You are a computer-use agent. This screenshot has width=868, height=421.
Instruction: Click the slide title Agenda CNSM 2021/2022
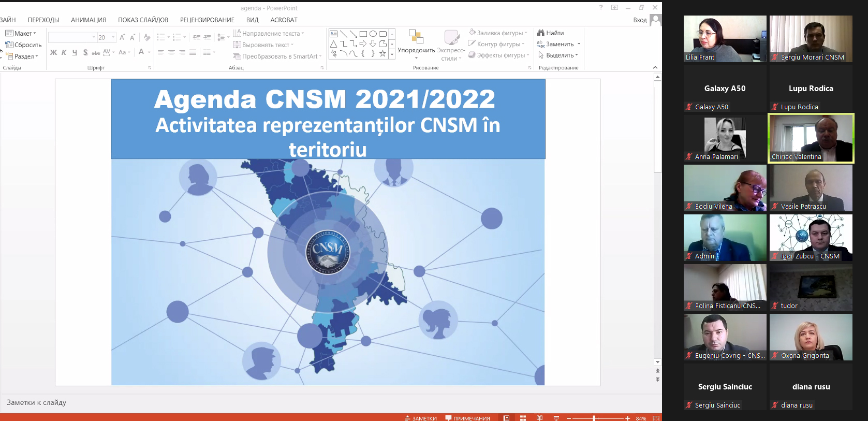coord(325,99)
